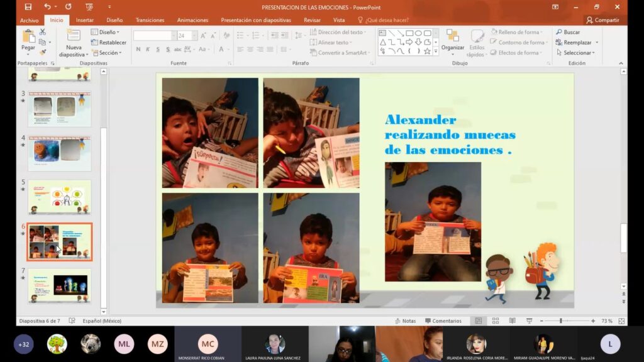
Task: Click the Compartir share button
Action: click(602, 20)
